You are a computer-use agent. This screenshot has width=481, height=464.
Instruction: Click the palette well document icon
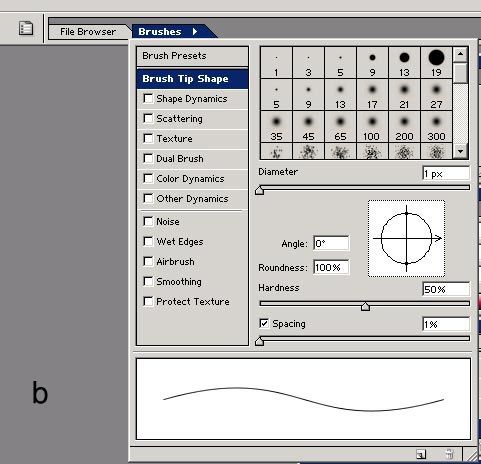click(26, 28)
